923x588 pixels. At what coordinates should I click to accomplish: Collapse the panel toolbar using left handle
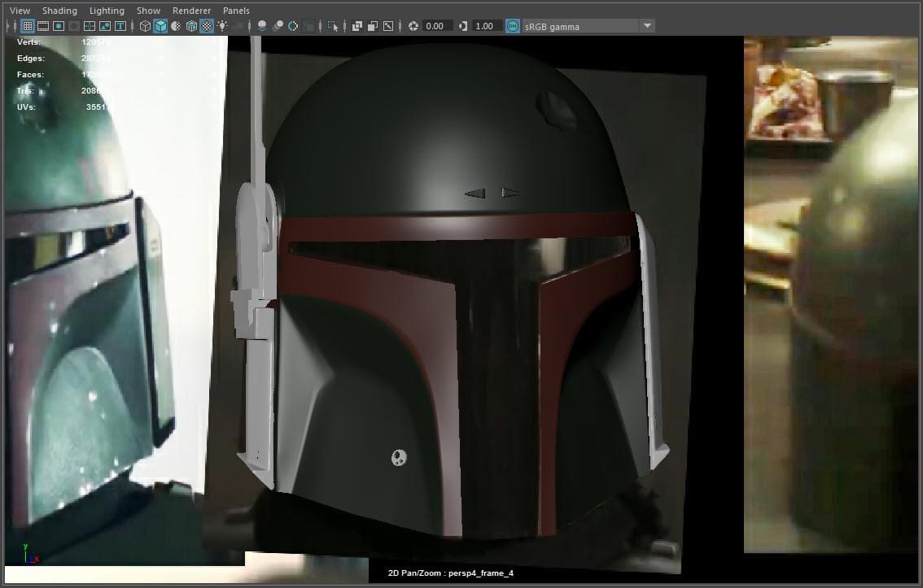(7, 26)
